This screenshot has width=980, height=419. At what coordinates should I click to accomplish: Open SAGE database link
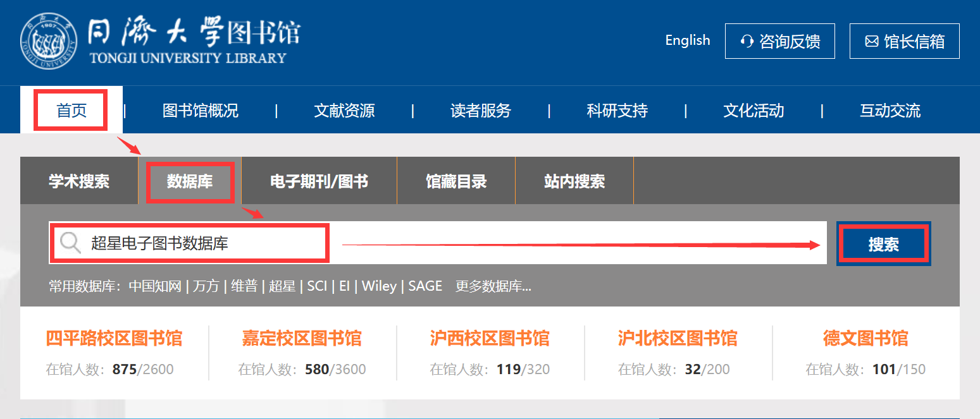pos(425,286)
